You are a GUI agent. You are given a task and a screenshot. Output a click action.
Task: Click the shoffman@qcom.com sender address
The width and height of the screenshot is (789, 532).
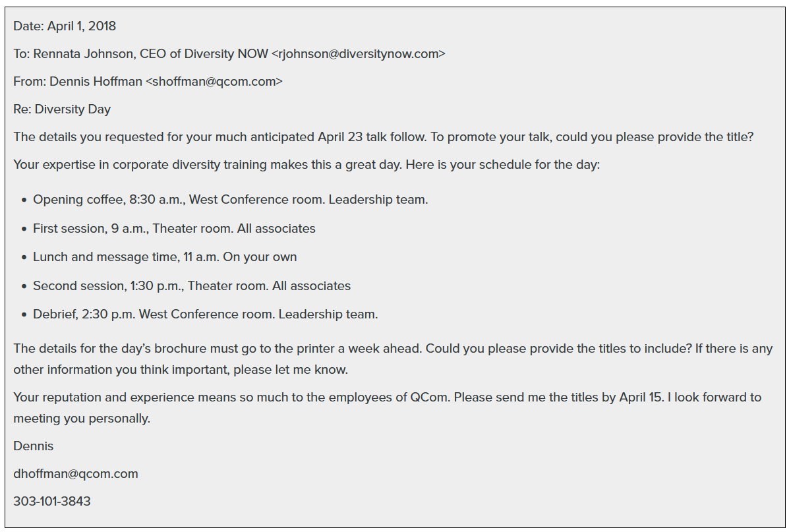pos(214,82)
